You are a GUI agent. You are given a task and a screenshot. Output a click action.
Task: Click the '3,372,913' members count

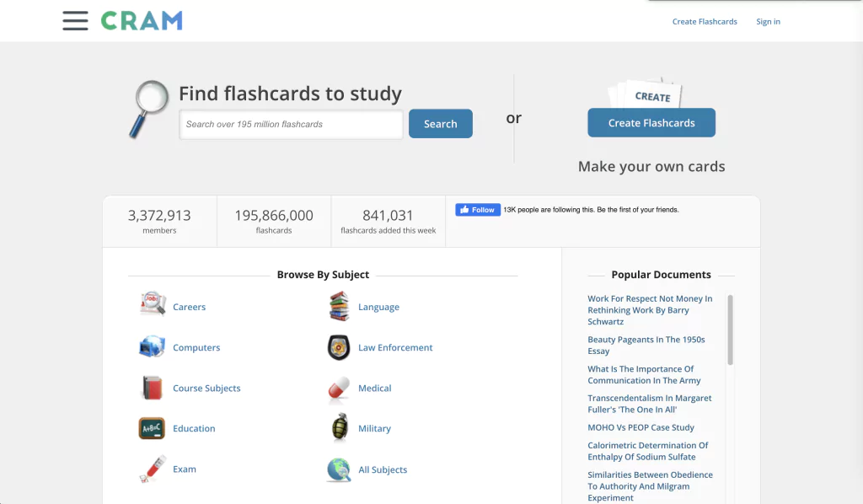click(x=159, y=215)
